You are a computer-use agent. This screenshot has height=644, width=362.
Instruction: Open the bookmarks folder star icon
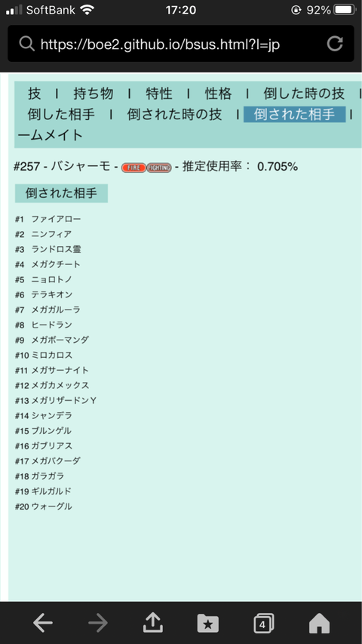click(x=208, y=624)
